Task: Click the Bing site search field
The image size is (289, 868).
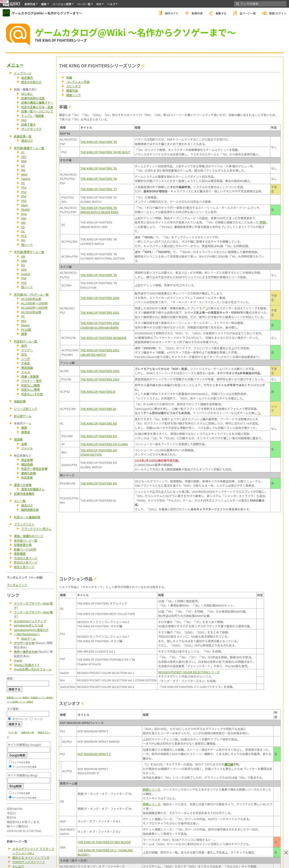Action: pyautogui.click(x=29, y=780)
